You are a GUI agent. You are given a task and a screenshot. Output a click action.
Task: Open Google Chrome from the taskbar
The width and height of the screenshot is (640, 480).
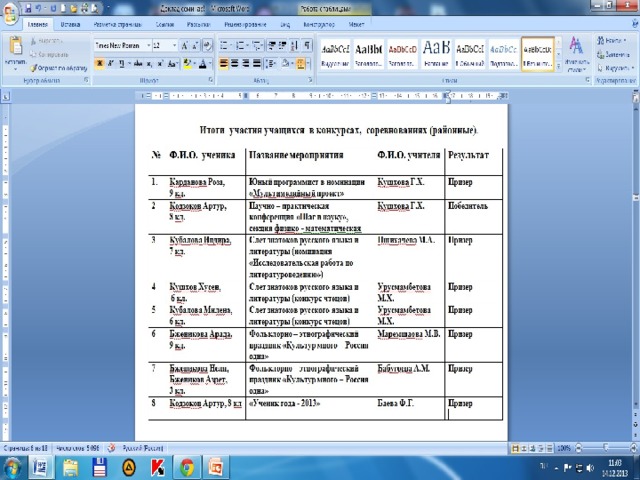pyautogui.click(x=187, y=467)
